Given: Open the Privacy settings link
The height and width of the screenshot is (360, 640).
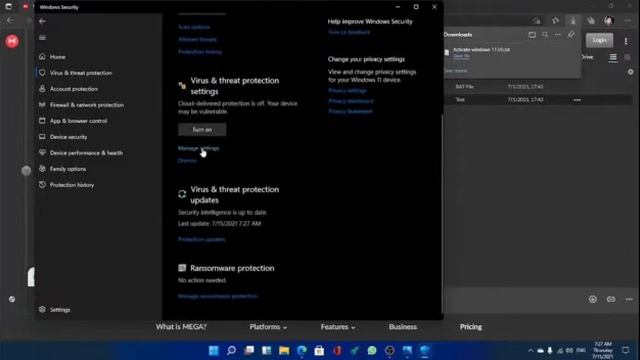Looking at the screenshot, I should (x=347, y=91).
